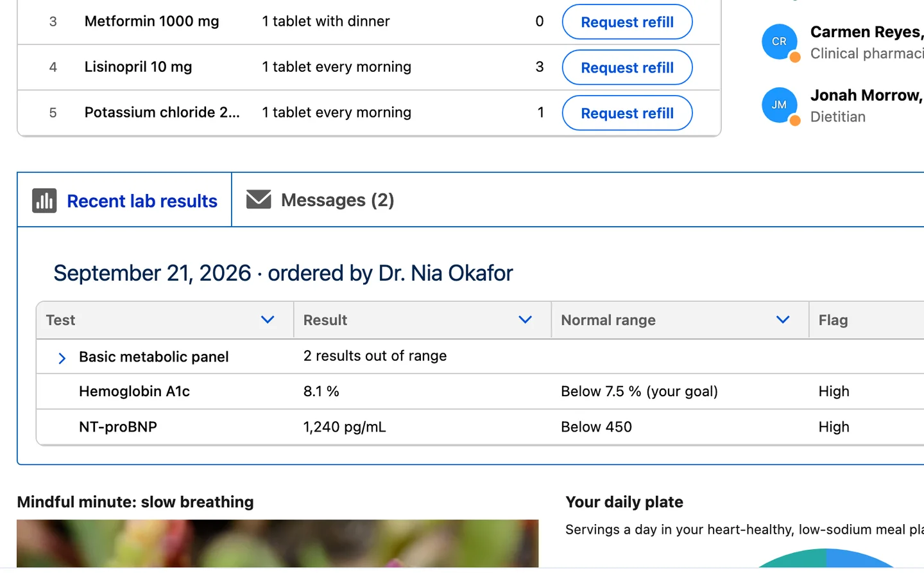Click Potassium chloride's '1 tablet every morning' instructions
This screenshot has width=924, height=578.
click(336, 112)
